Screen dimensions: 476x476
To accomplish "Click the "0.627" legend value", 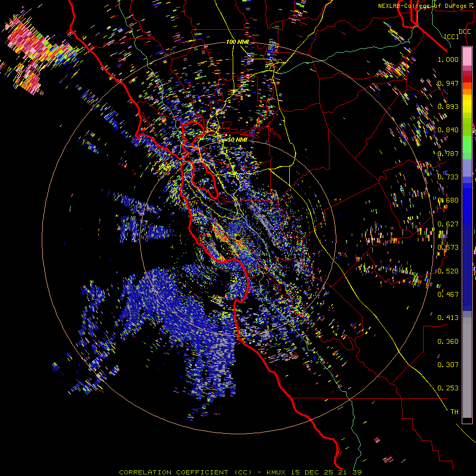I will [448, 224].
